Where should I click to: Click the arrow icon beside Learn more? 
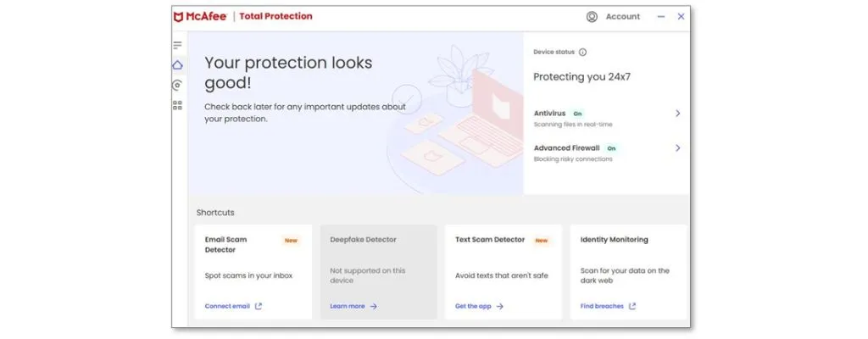[x=374, y=306]
